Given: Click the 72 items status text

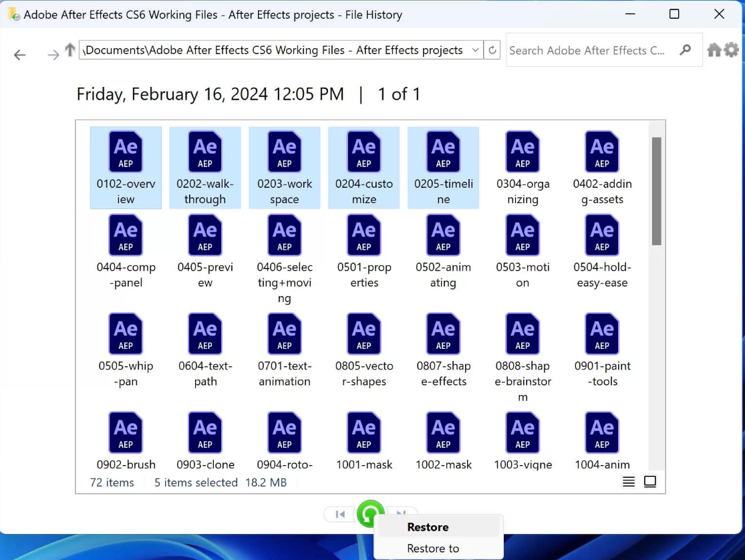Looking at the screenshot, I should tap(112, 482).
